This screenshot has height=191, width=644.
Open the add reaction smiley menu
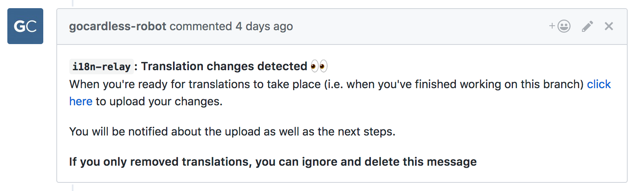click(x=564, y=26)
